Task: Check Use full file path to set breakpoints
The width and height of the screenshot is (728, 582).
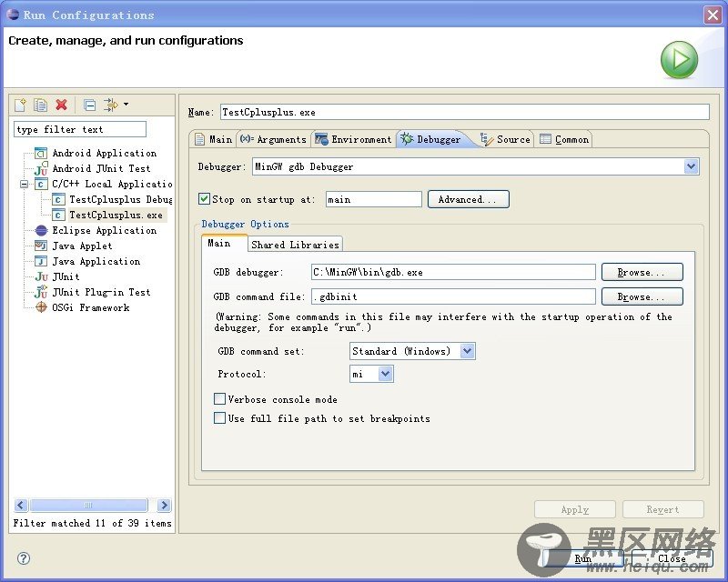Action: pos(219,418)
